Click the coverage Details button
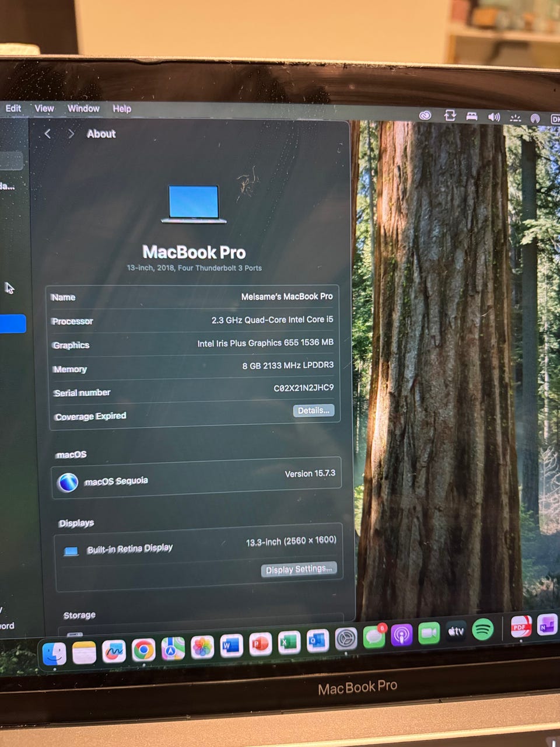 313,411
